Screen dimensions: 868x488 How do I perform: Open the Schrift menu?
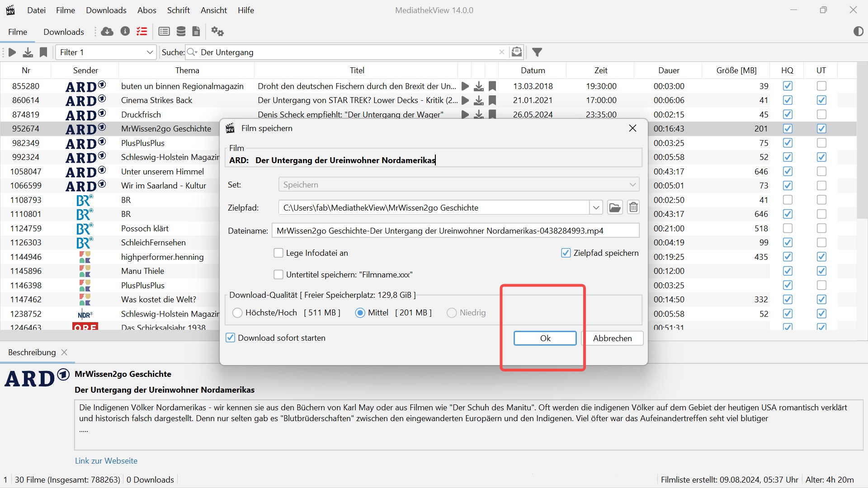(x=179, y=10)
